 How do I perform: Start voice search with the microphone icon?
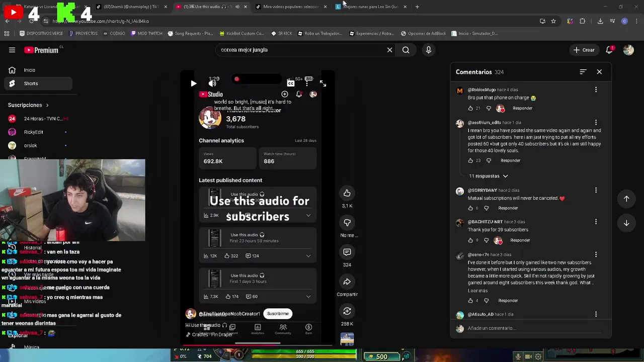[x=429, y=50]
